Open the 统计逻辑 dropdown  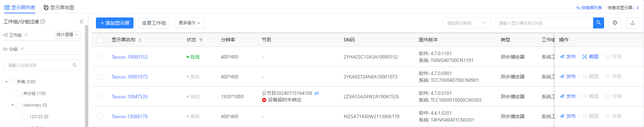click(x=68, y=35)
